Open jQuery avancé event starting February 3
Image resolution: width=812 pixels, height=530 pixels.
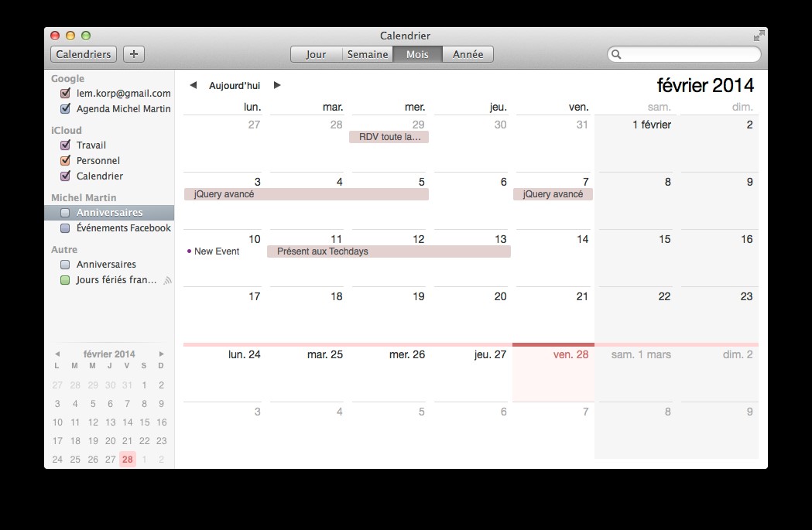click(306, 194)
